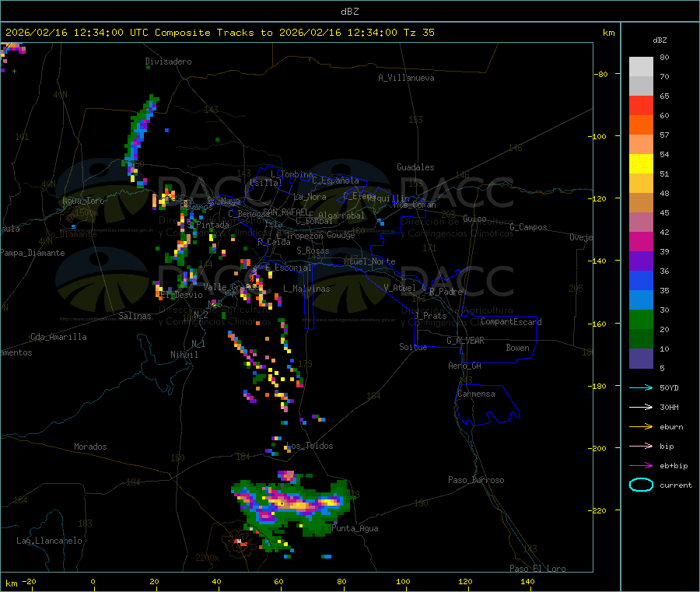
Task: Click the 'R_Padre' map label
Action: click(446, 292)
